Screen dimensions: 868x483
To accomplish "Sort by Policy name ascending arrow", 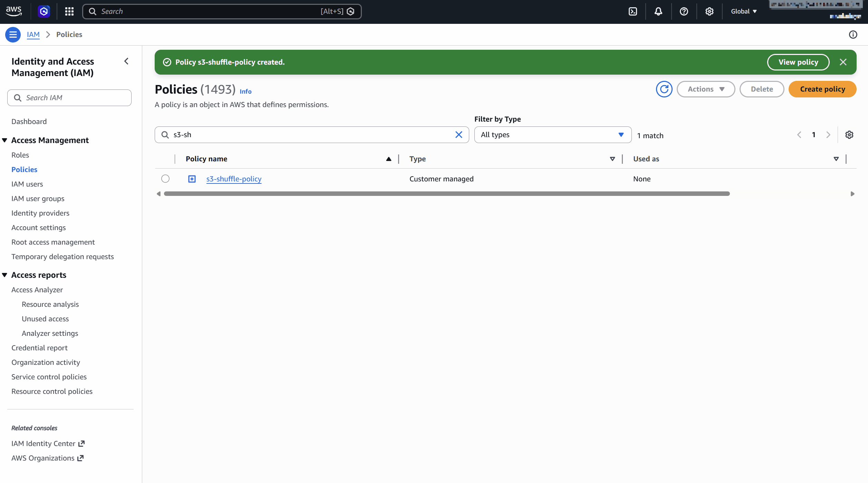I will point(389,159).
